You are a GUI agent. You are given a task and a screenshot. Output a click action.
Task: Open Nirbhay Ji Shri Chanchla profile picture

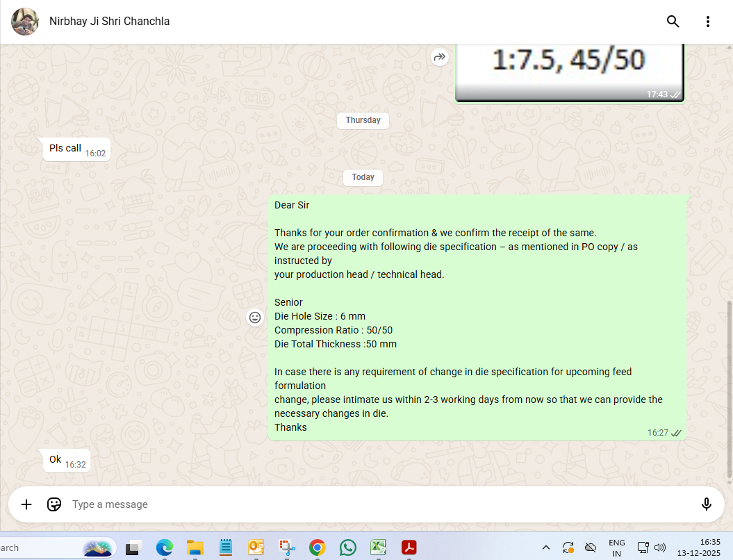[x=25, y=22]
